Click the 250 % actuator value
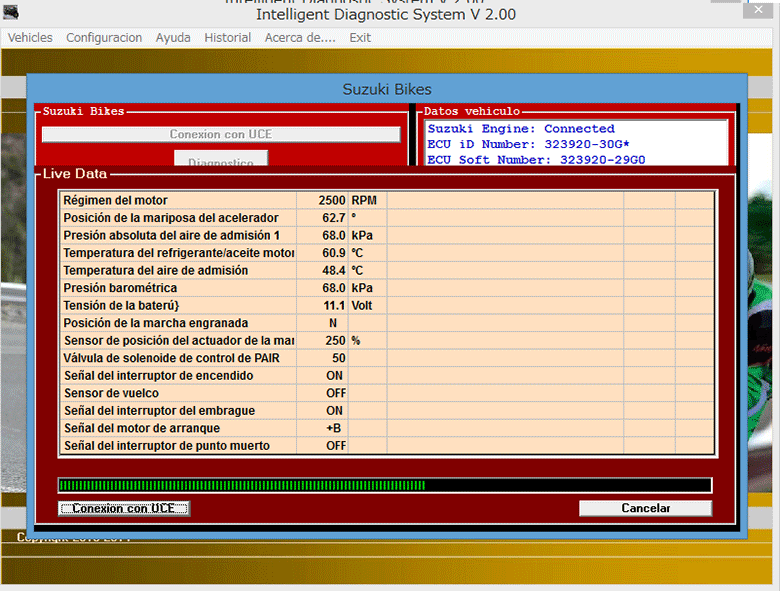 (322, 341)
